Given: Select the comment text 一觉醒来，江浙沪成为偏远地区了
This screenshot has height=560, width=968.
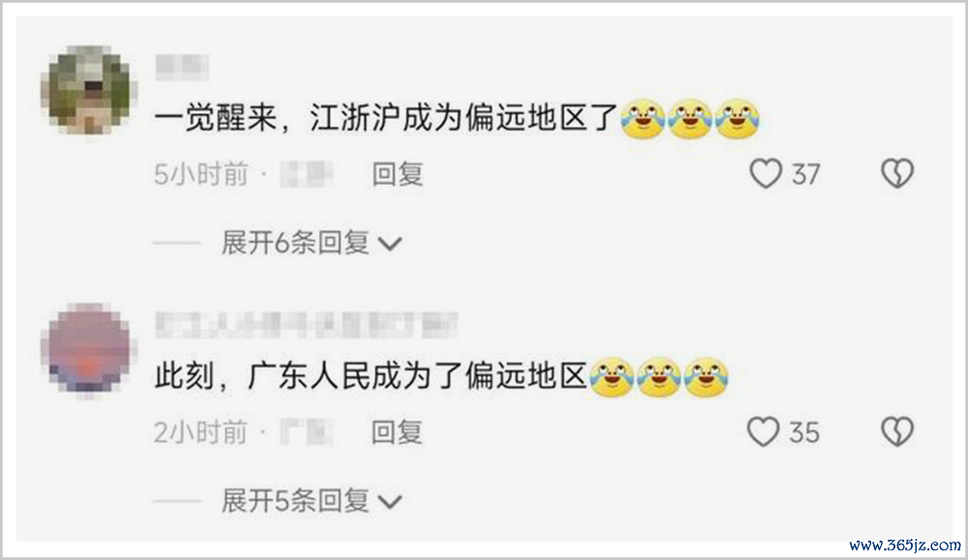Looking at the screenshot, I should pyautogui.click(x=386, y=117).
